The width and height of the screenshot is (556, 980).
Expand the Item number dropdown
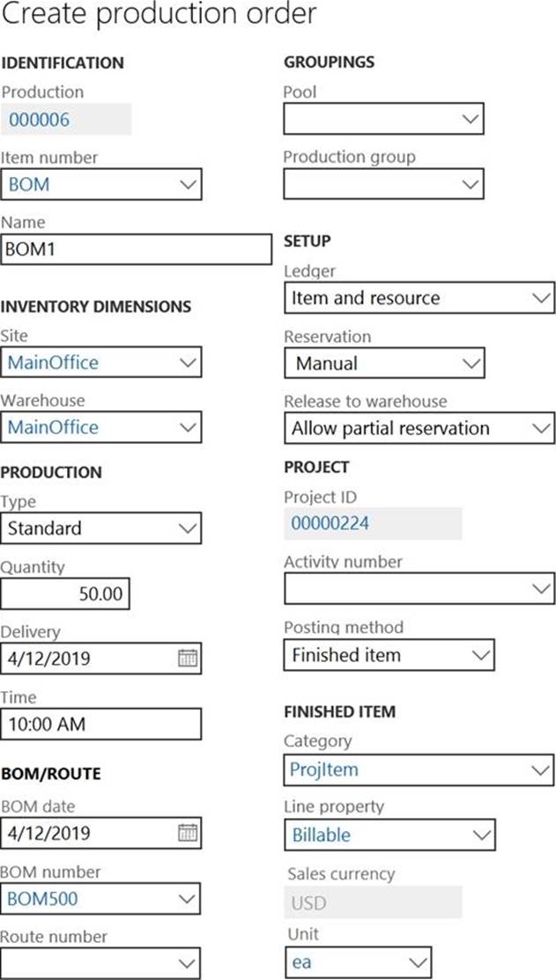[188, 185]
